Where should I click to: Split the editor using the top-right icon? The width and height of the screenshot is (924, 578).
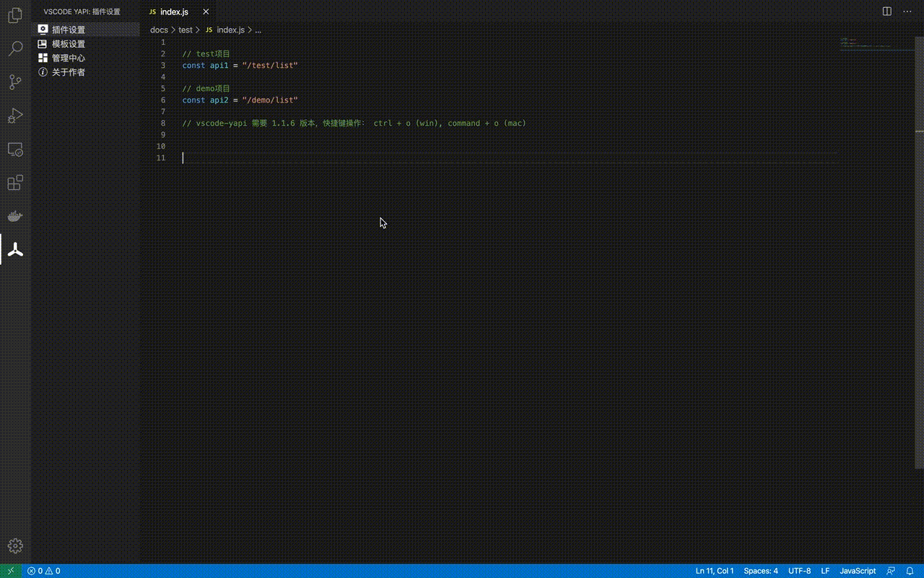[x=886, y=12]
